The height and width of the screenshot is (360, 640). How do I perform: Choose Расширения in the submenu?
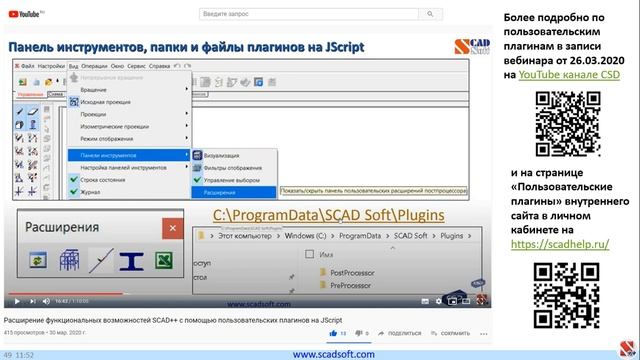point(234,192)
